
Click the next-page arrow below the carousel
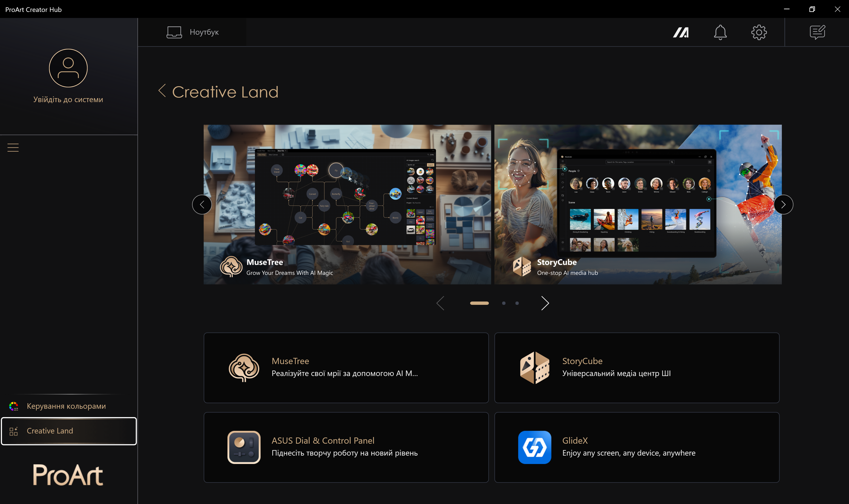tap(545, 303)
